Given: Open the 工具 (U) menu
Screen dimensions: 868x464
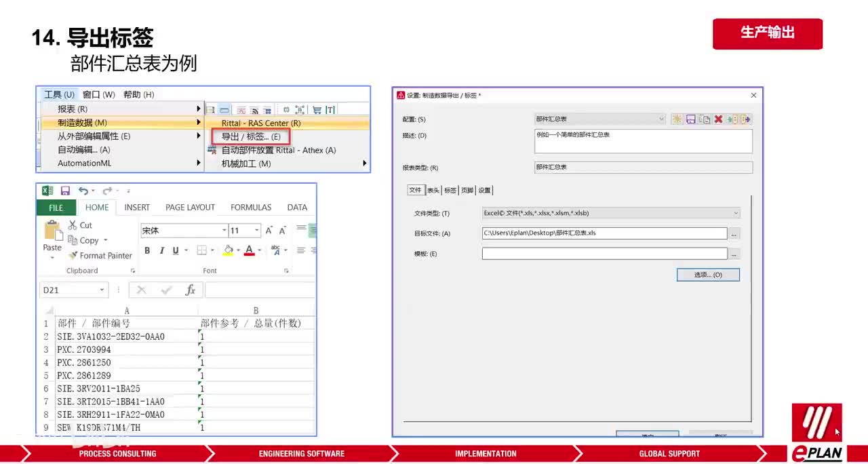Looking at the screenshot, I should click(60, 94).
